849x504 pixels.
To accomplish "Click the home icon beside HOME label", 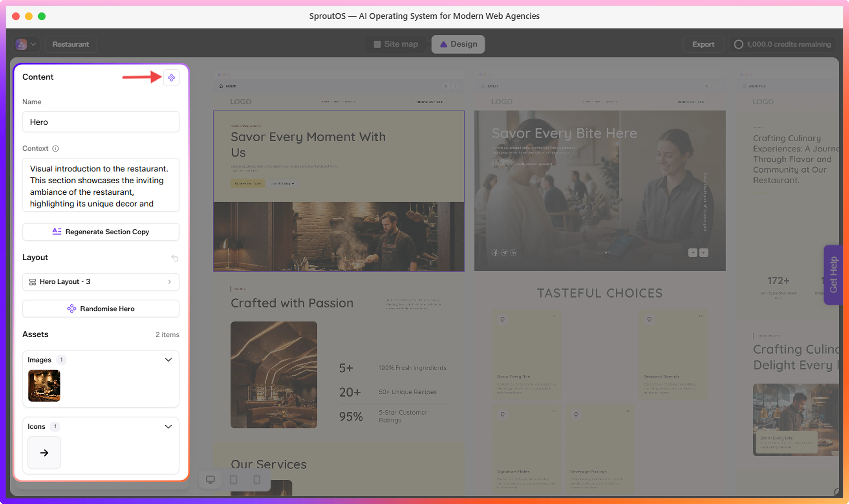I will click(221, 86).
